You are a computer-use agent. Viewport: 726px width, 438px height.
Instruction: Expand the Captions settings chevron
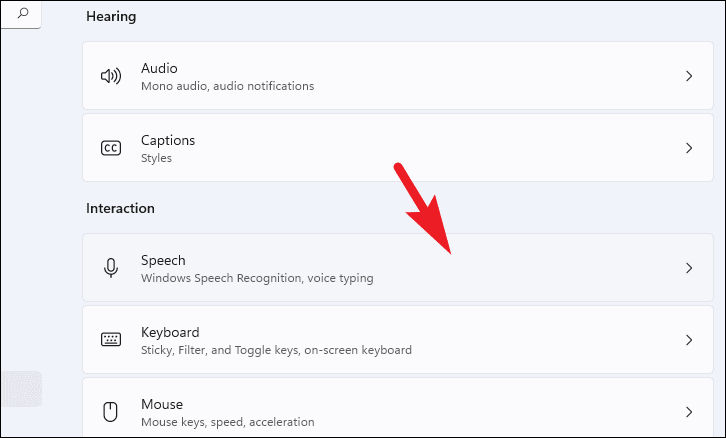click(688, 148)
